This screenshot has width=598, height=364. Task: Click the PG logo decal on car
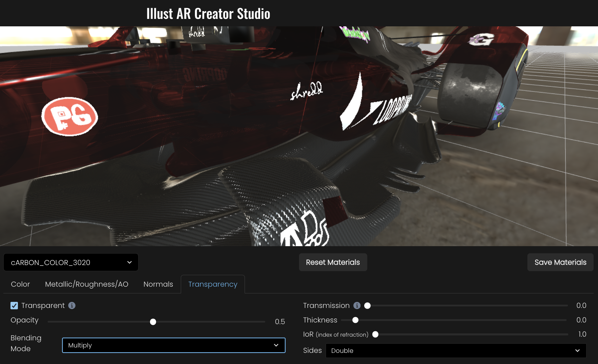70,116
